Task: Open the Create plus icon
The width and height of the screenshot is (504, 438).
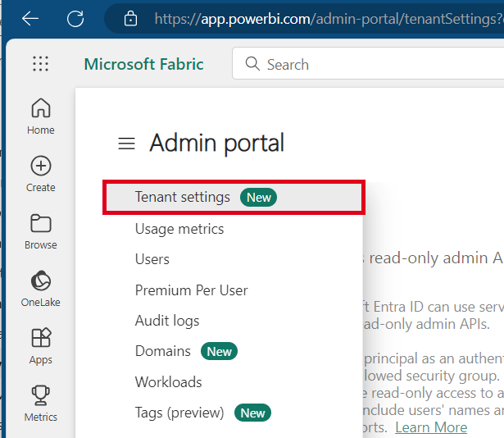Action: coord(40,173)
